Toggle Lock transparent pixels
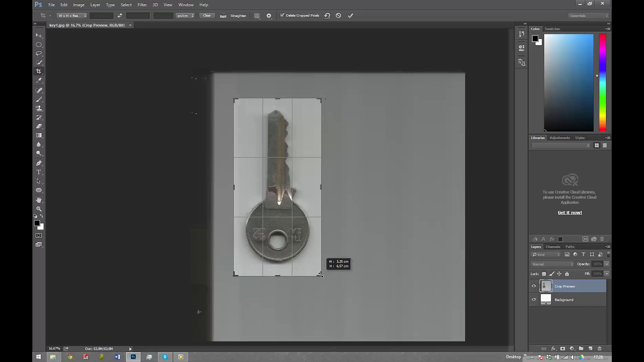Screen dimensions: 644x362 pos(544,274)
